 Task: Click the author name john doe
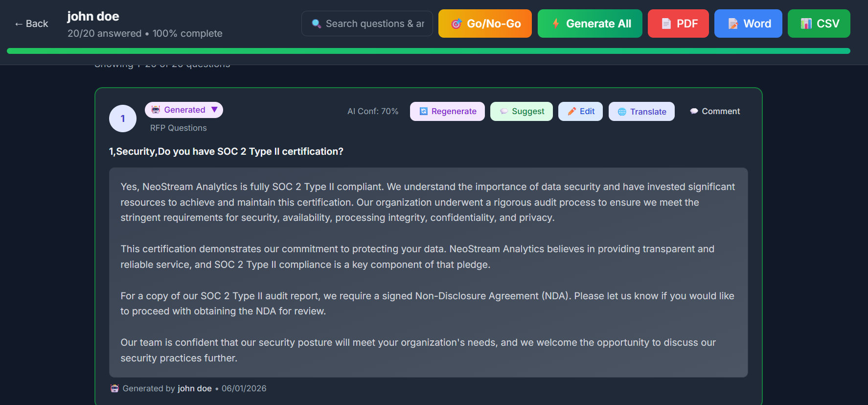pyautogui.click(x=195, y=388)
